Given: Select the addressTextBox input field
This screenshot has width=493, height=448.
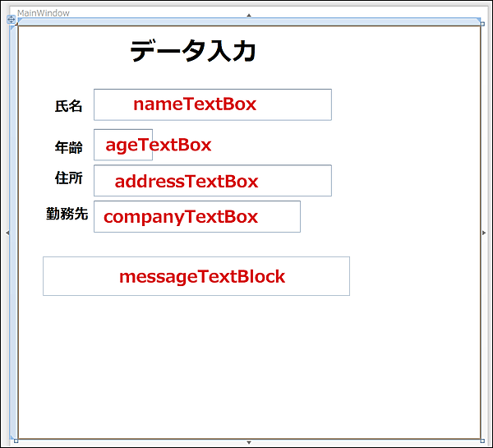Looking at the screenshot, I should click(213, 181).
